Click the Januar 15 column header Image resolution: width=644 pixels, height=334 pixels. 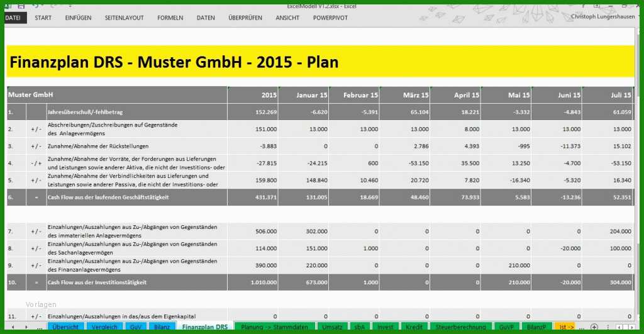304,95
